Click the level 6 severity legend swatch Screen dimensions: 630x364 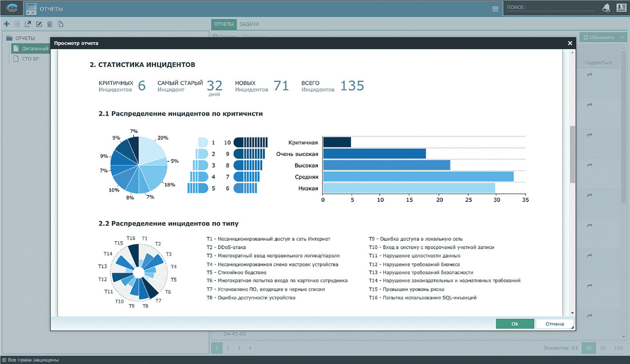coord(245,188)
